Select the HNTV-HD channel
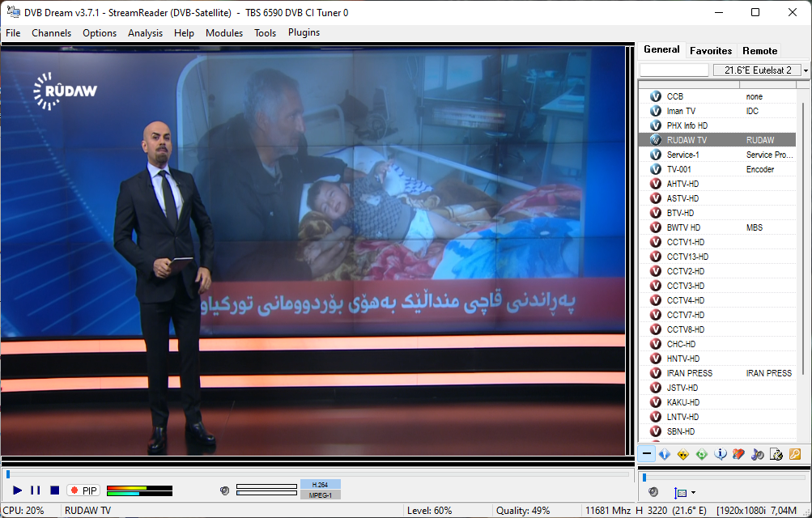Image resolution: width=812 pixels, height=518 pixels. tap(717, 359)
